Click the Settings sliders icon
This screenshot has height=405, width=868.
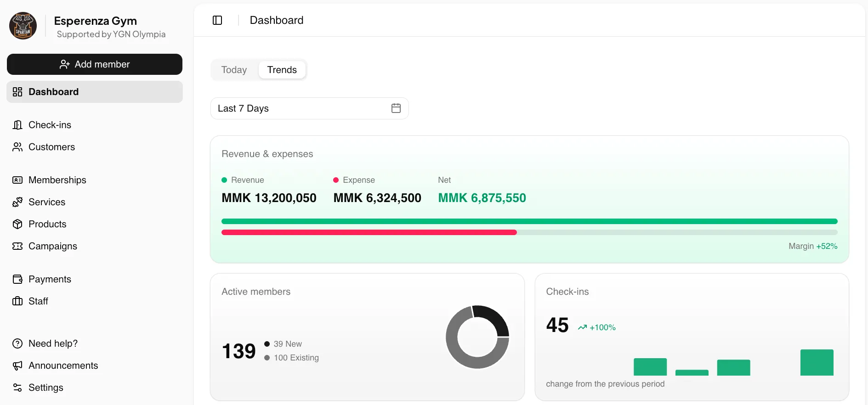pos(17,388)
